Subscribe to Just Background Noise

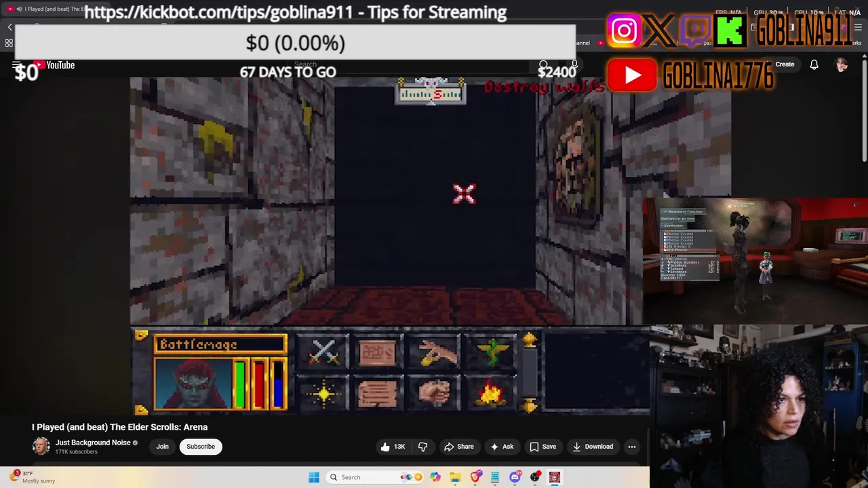tap(201, 447)
